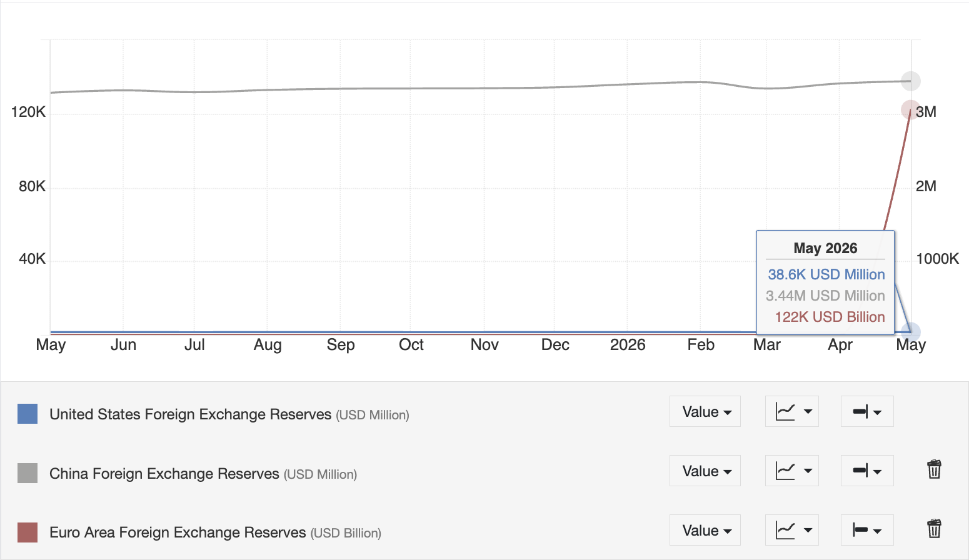Open chart type picker for United States series
The image size is (969, 560).
(x=792, y=411)
